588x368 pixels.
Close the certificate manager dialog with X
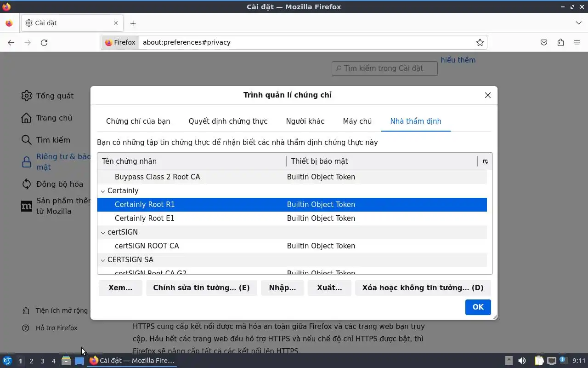[x=488, y=95]
